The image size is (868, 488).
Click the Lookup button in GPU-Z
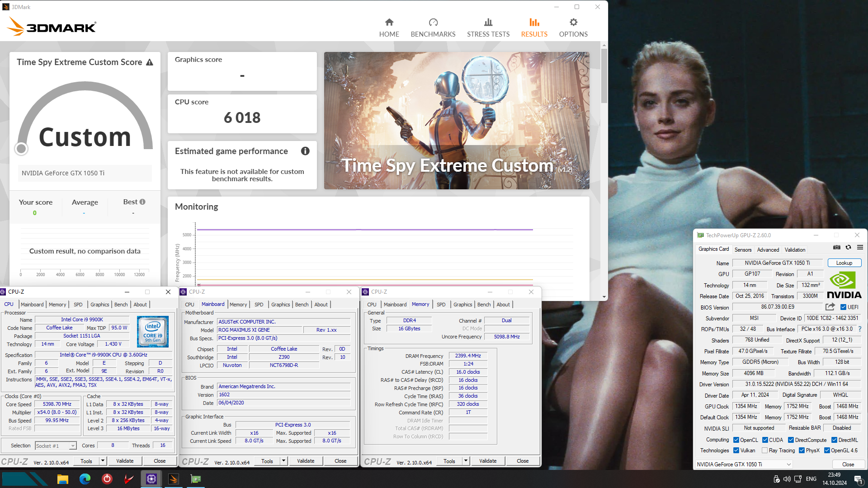844,263
